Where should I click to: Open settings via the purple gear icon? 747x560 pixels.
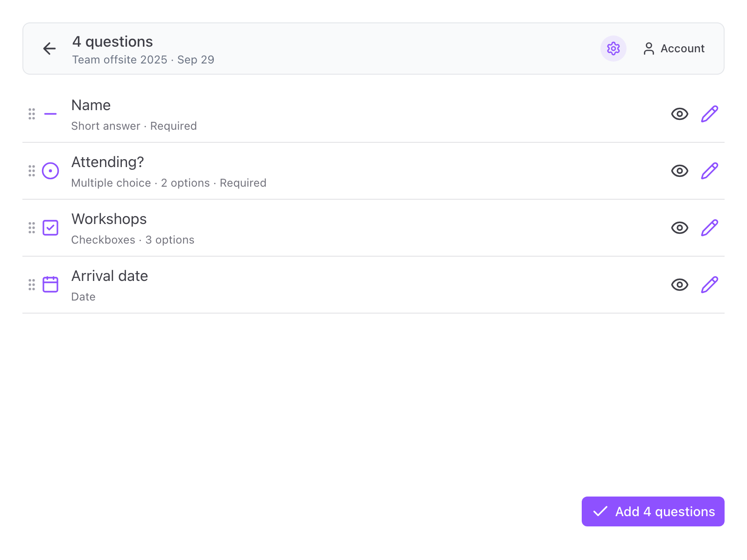point(613,49)
